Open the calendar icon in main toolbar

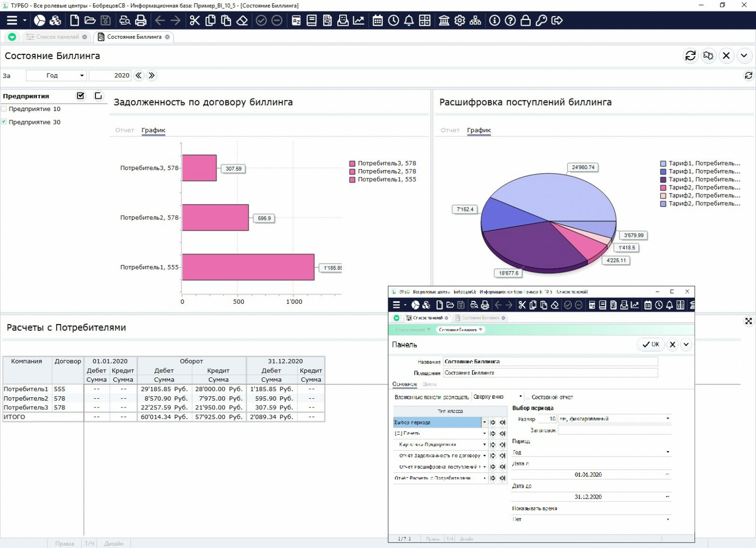pyautogui.click(x=378, y=20)
